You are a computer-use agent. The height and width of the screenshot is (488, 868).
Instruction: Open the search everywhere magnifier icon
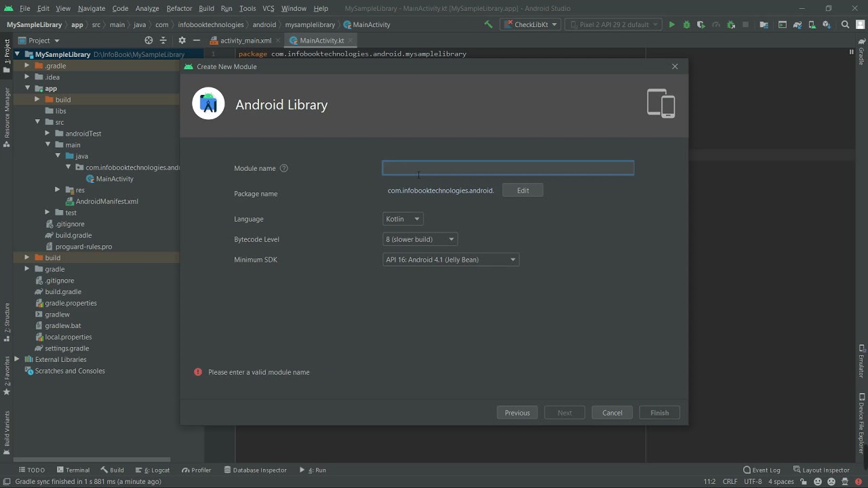pyautogui.click(x=845, y=24)
